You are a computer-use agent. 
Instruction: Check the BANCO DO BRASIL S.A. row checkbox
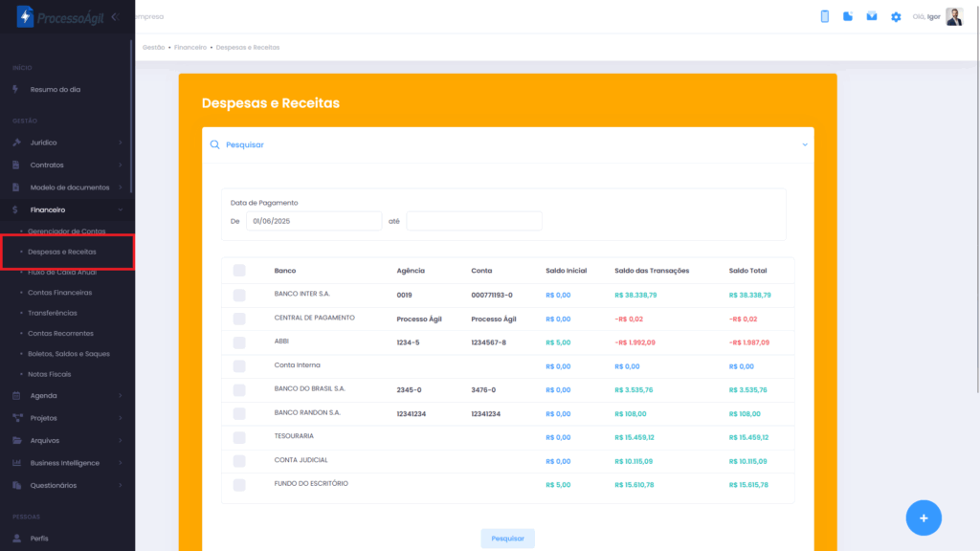pyautogui.click(x=239, y=390)
